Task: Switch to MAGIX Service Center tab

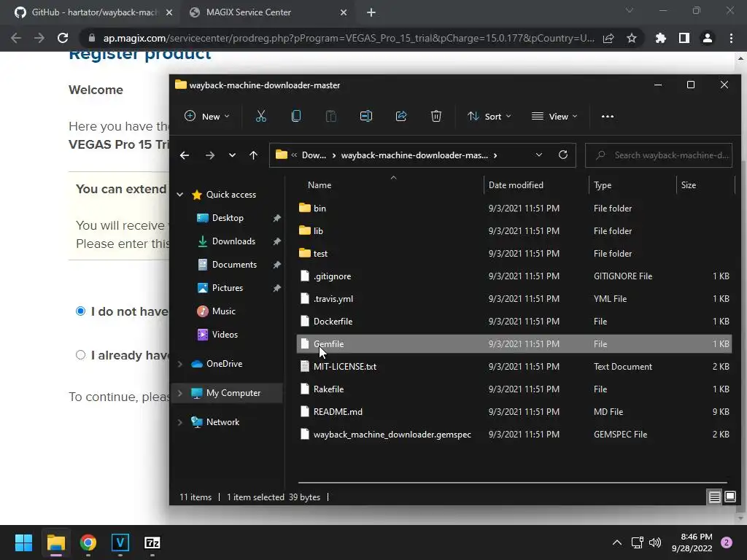Action: click(x=268, y=12)
